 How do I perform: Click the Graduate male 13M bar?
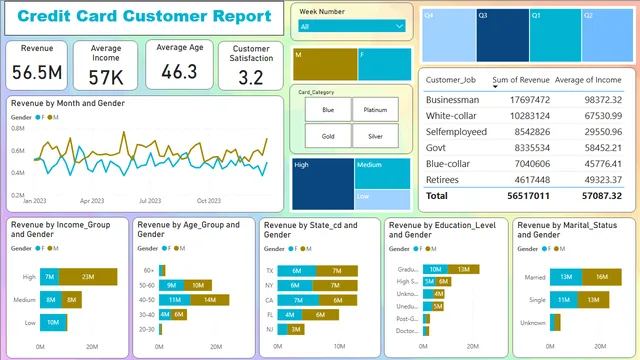click(x=464, y=269)
